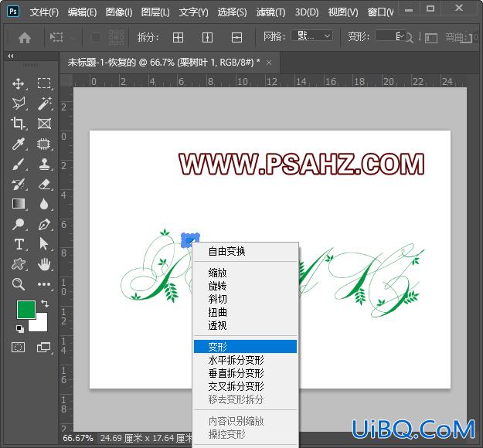Image resolution: width=483 pixels, height=448 pixels.
Task: Click the vertical split warp icon
Action: 207,38
